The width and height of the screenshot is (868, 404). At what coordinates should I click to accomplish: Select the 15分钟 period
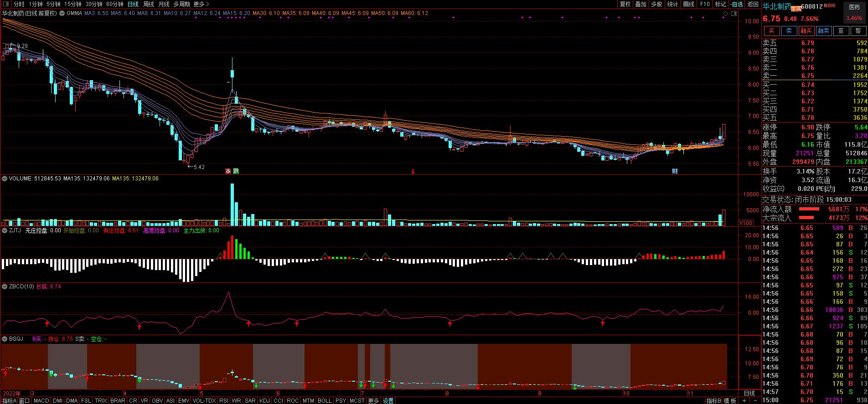[72, 4]
